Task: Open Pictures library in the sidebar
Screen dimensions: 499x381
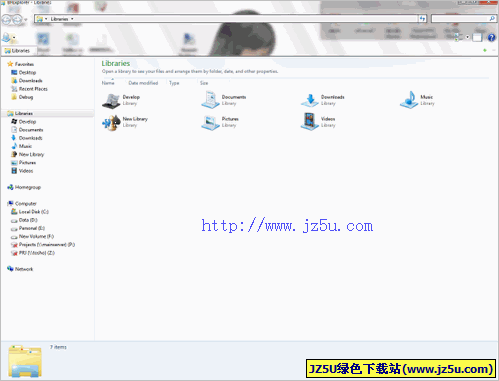Action: pos(27,163)
